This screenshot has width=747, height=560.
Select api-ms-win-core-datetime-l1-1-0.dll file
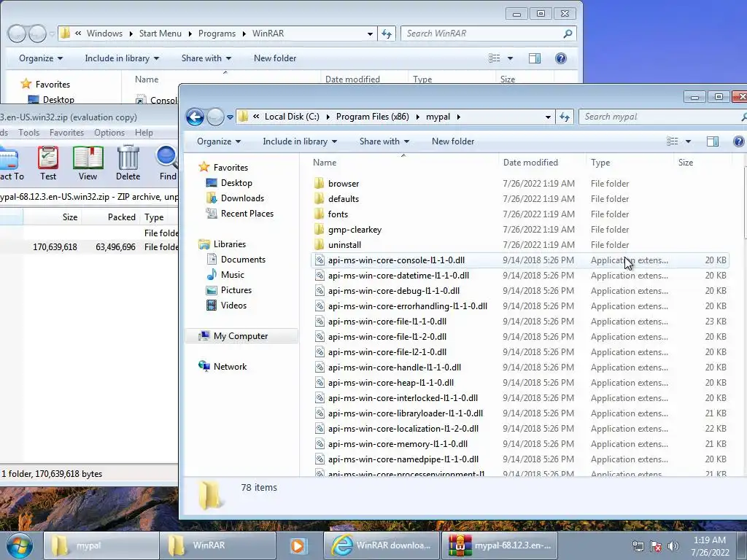(519, 275)
